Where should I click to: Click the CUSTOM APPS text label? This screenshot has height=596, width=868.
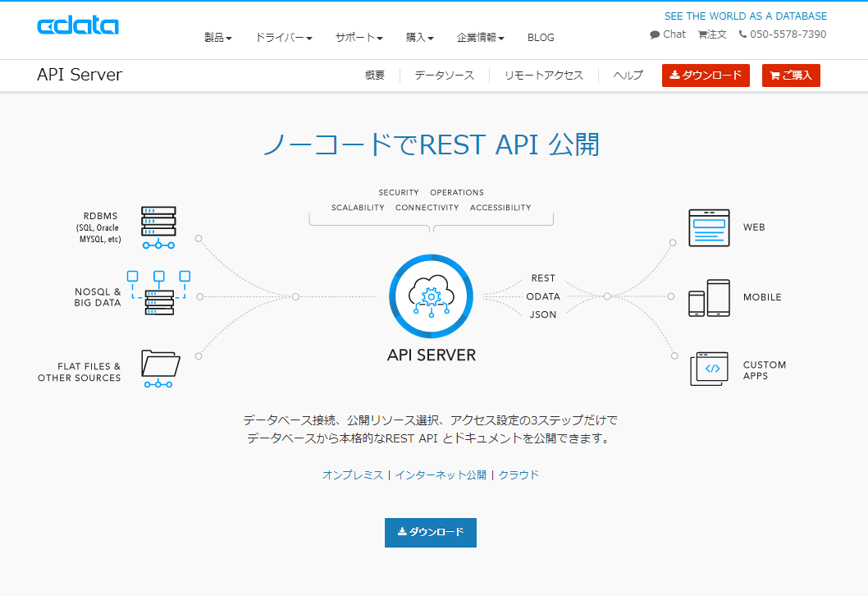[x=765, y=370]
